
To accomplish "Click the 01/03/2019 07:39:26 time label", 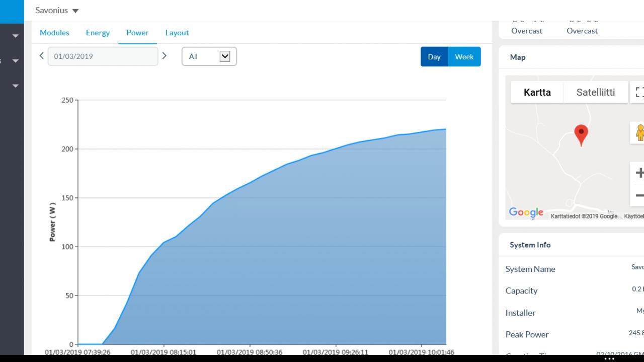I will (77, 352).
